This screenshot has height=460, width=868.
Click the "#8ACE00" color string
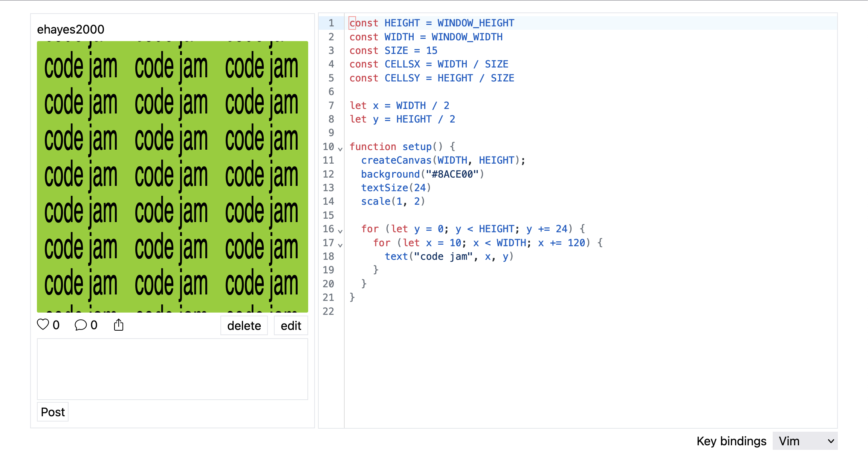[x=452, y=174]
